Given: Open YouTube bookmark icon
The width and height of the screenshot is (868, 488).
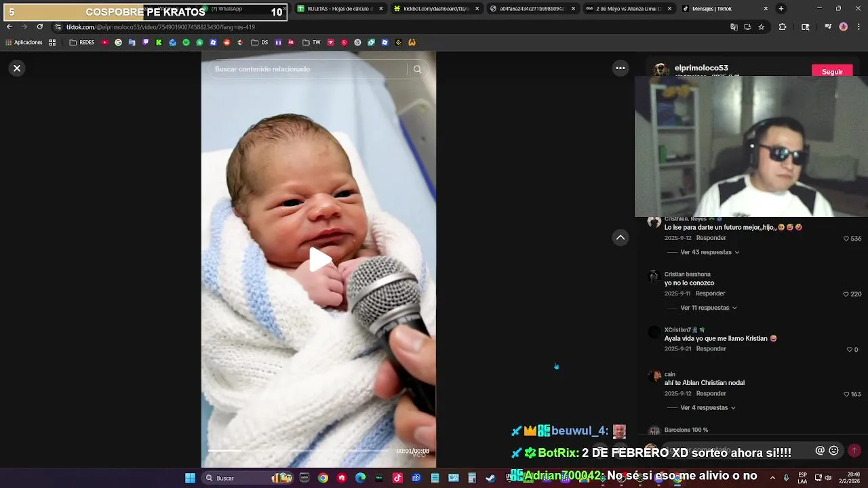Looking at the screenshot, I should pos(104,42).
